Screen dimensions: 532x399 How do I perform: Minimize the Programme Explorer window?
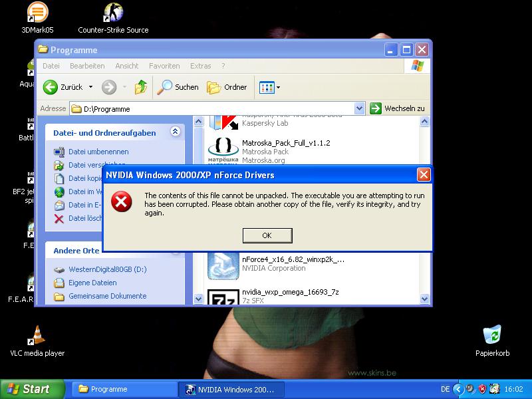click(x=391, y=51)
